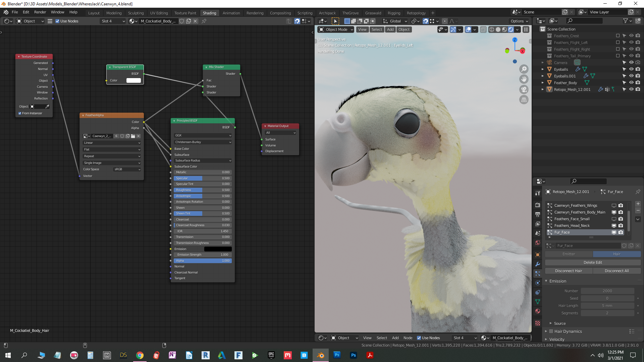Open Slot 4 material slot dropdown

point(113,21)
